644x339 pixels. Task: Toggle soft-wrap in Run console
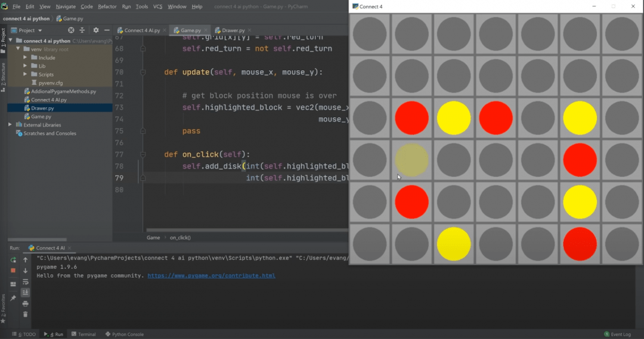(25, 282)
